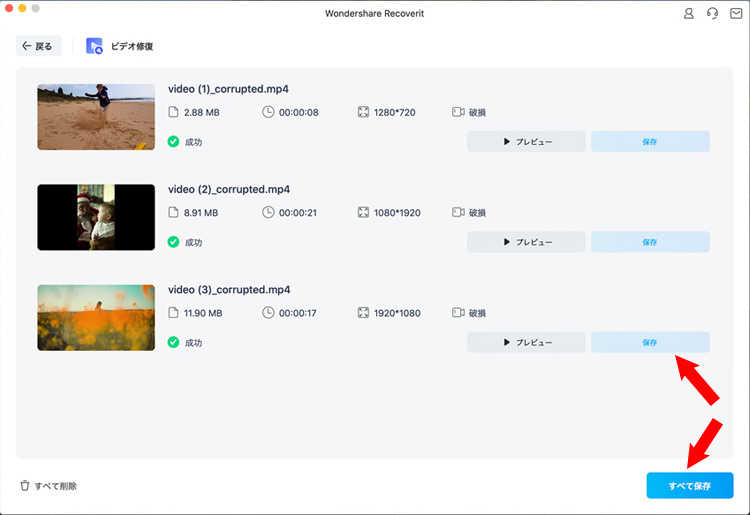
Task: Open the orange flower field thumbnail
Action: 96,317
